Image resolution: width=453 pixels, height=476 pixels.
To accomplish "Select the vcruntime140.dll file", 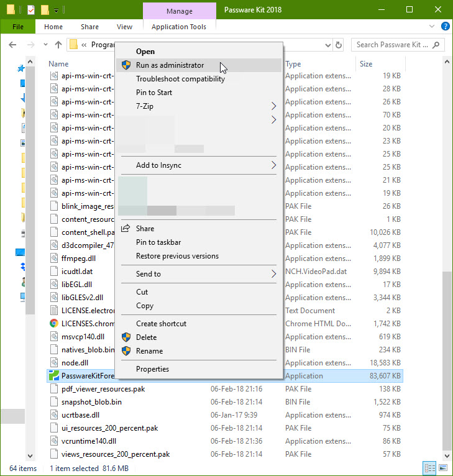I will click(x=89, y=441).
